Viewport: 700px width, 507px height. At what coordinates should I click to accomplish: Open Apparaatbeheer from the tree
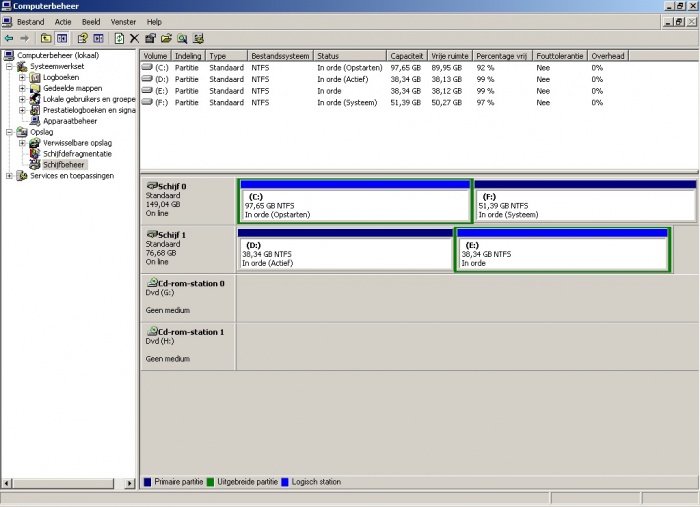[x=70, y=121]
